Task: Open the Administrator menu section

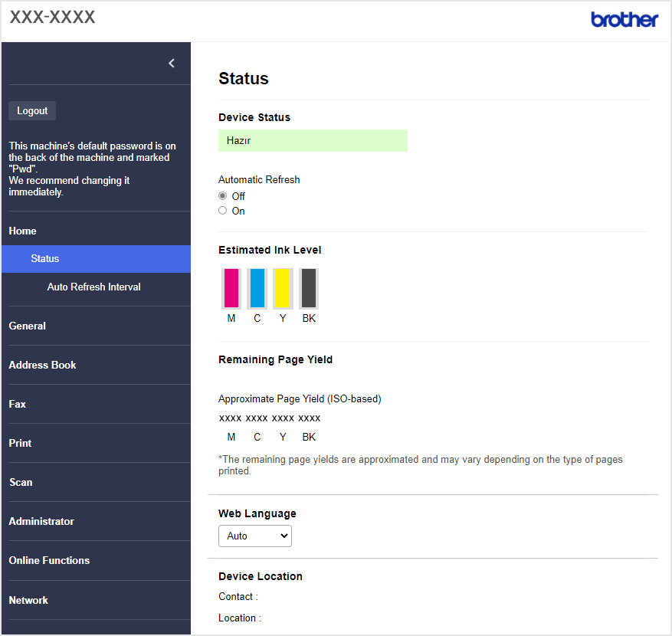Action: 41,521
